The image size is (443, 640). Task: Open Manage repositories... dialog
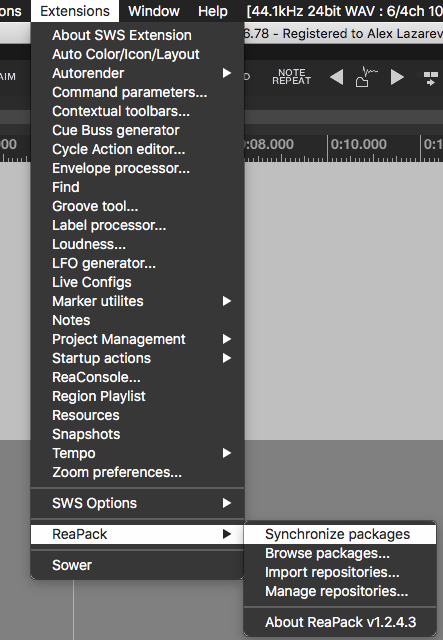pos(340,591)
